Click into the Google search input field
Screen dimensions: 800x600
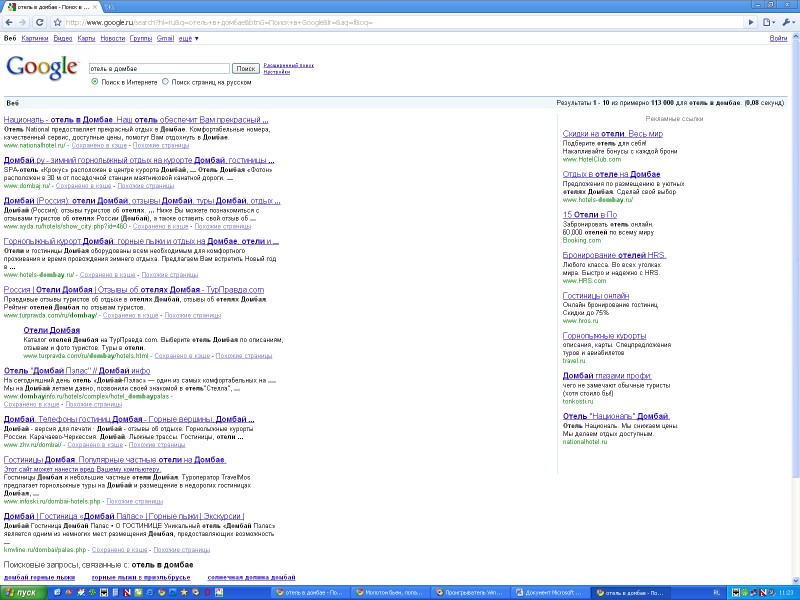[159, 68]
